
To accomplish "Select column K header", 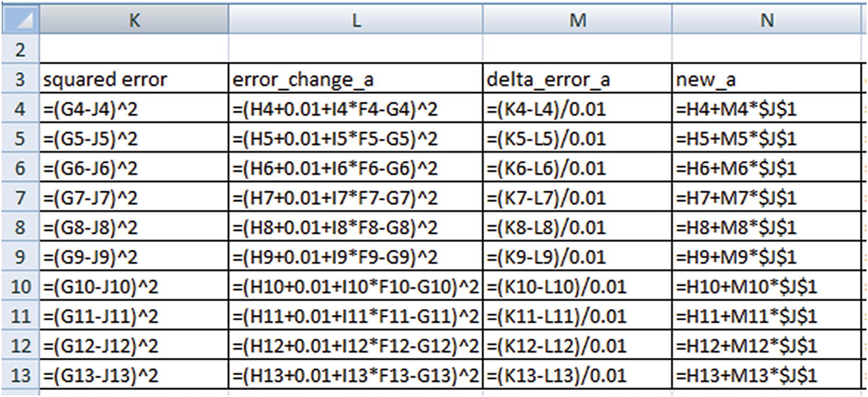I will (x=134, y=20).
